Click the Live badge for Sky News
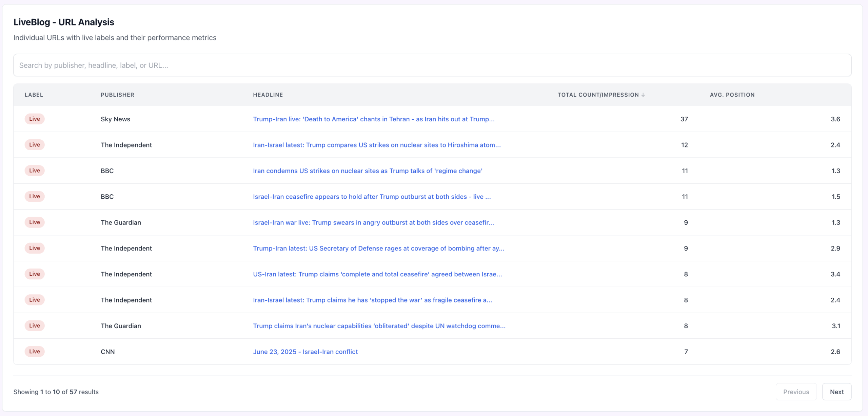The image size is (868, 416). pos(34,119)
